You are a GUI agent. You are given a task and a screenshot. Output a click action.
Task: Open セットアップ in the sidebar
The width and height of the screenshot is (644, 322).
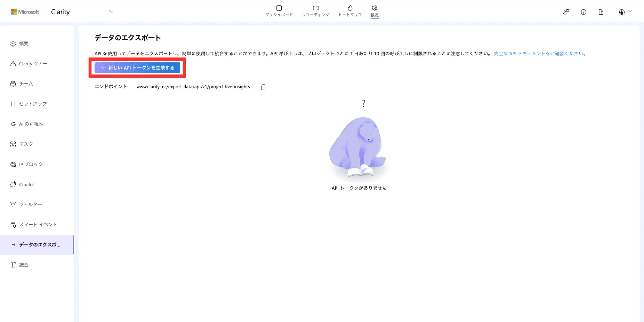click(37, 104)
